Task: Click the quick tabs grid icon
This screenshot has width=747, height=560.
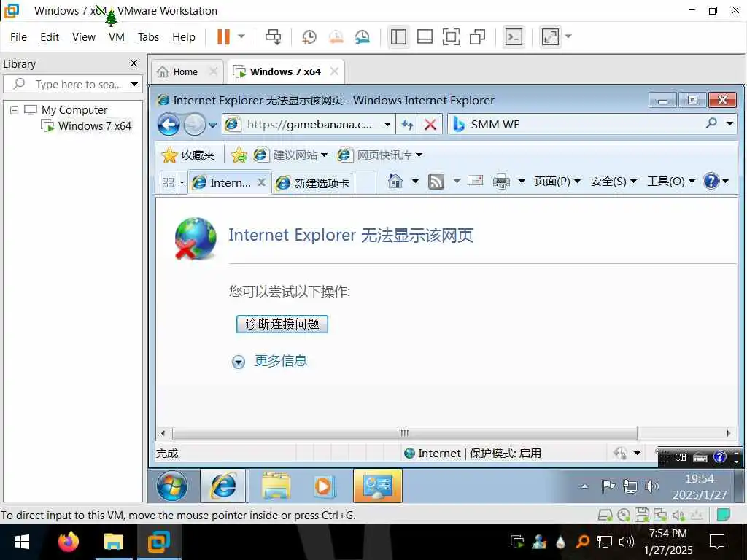Action: pyautogui.click(x=169, y=182)
